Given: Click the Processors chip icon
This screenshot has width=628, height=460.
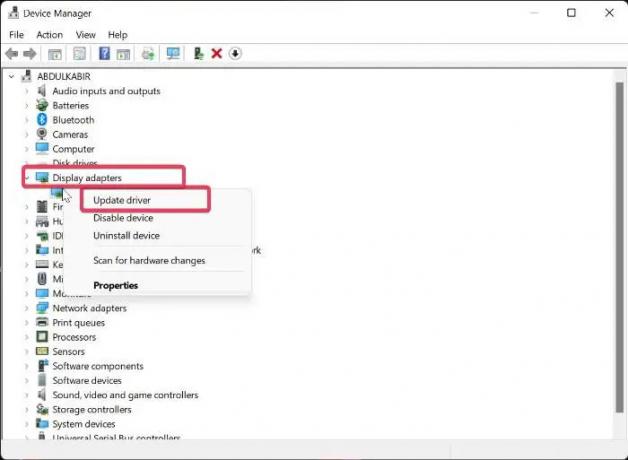Looking at the screenshot, I should tap(42, 337).
